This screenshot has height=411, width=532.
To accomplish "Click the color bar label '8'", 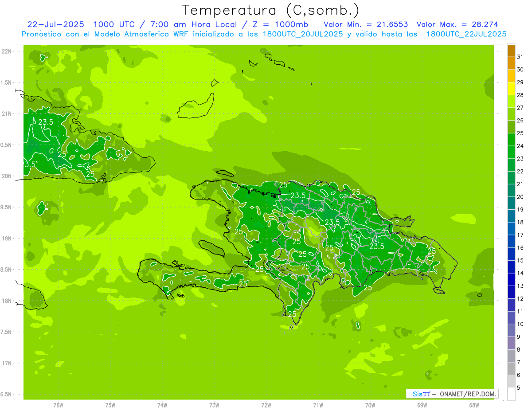I will [x=519, y=349].
